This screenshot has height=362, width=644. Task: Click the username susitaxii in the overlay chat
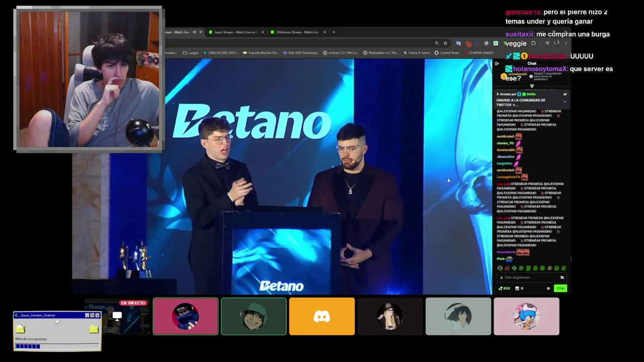point(520,34)
